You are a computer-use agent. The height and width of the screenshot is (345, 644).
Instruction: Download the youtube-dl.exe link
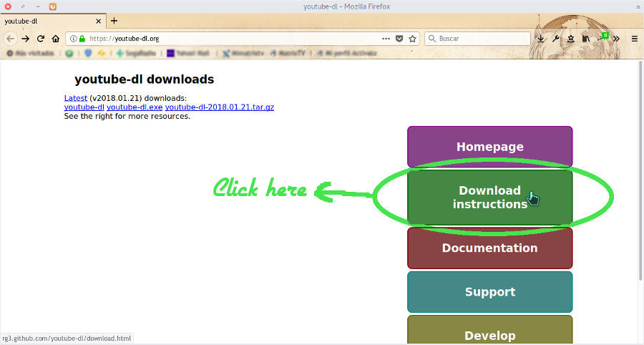[135, 107]
